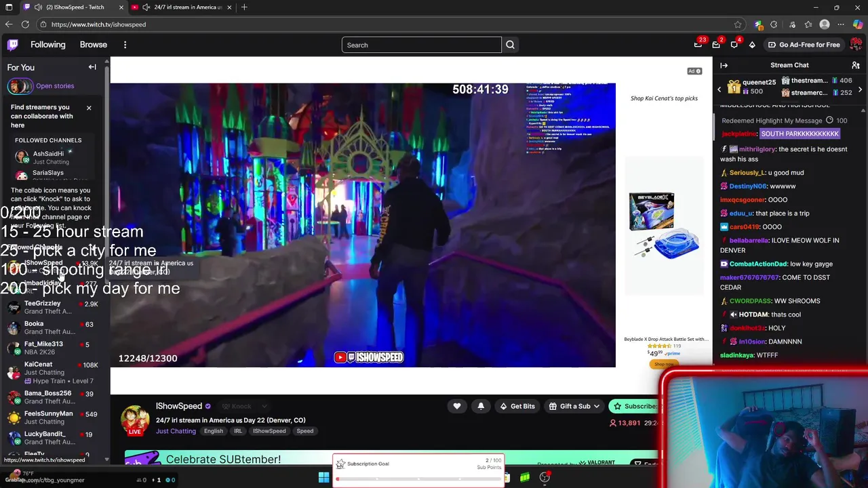Open the Just Chatting category link

pos(176,431)
